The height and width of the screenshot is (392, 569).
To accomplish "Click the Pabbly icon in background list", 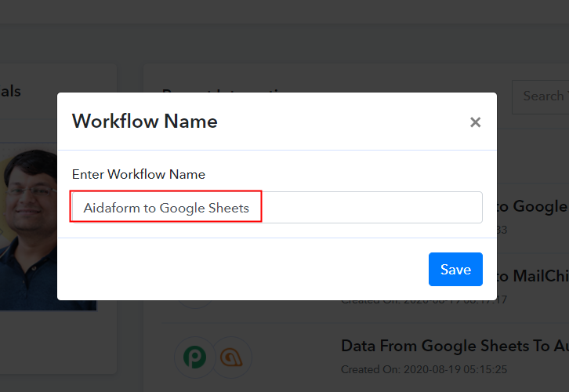I will pyautogui.click(x=195, y=358).
